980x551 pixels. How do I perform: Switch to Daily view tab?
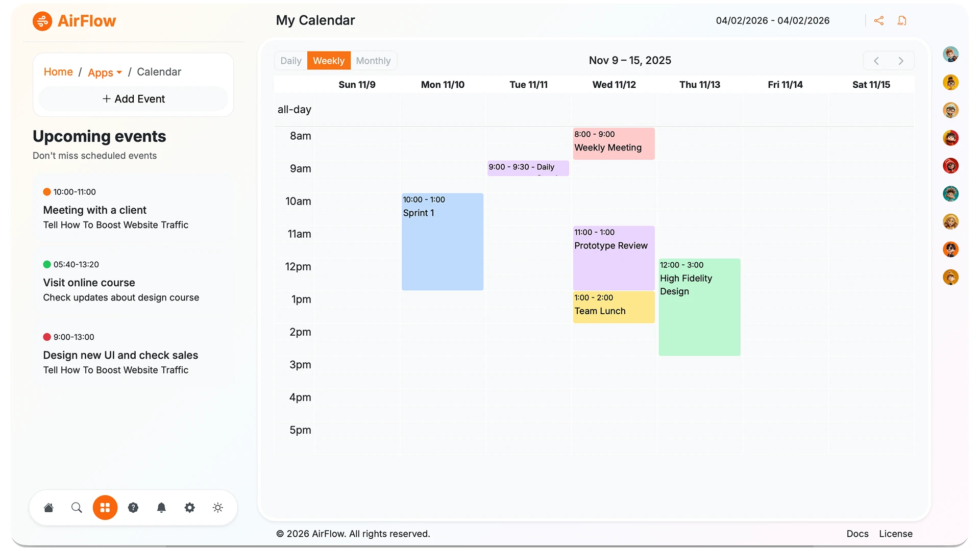291,61
